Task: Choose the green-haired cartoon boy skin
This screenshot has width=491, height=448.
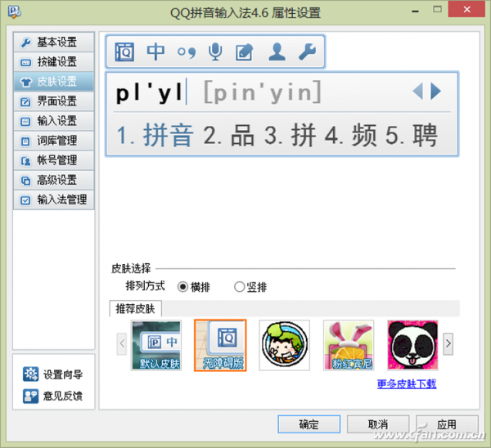Action: (284, 345)
